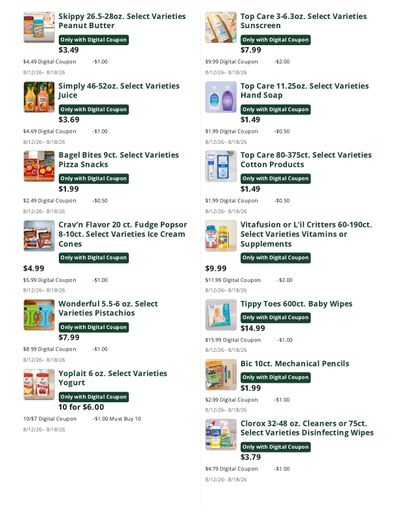The image size is (400, 518).
Task: Open the Bic Mechanical Pencils image
Action: [x=221, y=375]
